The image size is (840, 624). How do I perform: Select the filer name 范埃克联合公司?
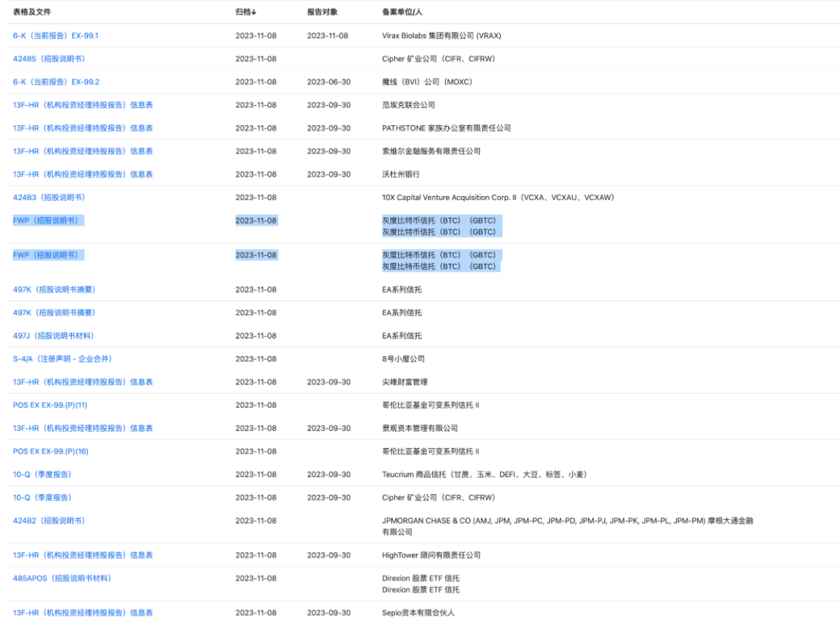tap(408, 104)
